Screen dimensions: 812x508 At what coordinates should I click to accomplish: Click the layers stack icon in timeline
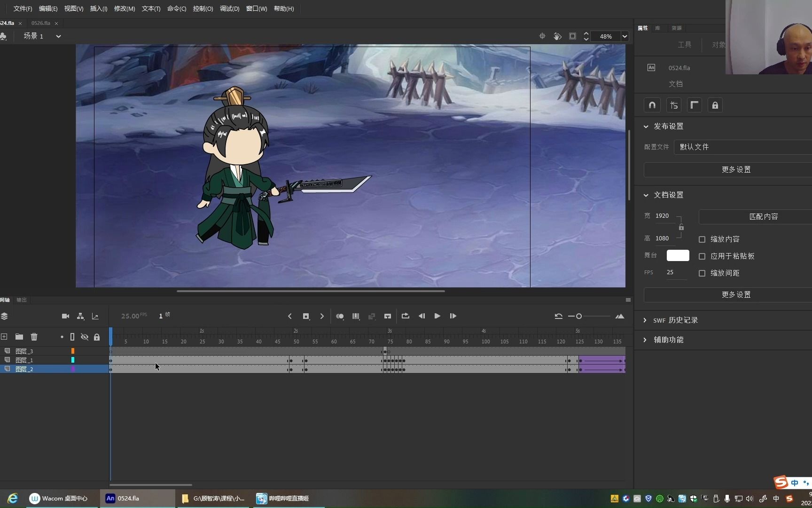point(4,316)
